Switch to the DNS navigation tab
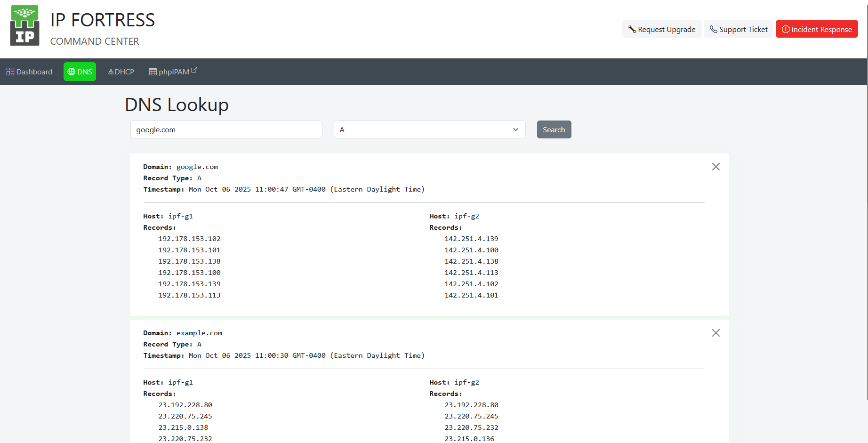 point(80,72)
